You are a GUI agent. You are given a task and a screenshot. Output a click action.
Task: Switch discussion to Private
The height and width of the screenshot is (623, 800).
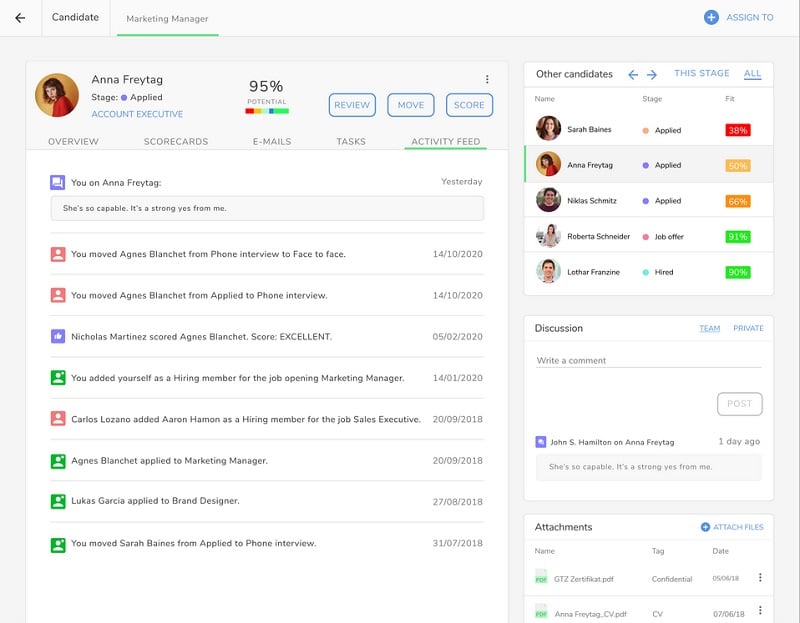click(748, 328)
